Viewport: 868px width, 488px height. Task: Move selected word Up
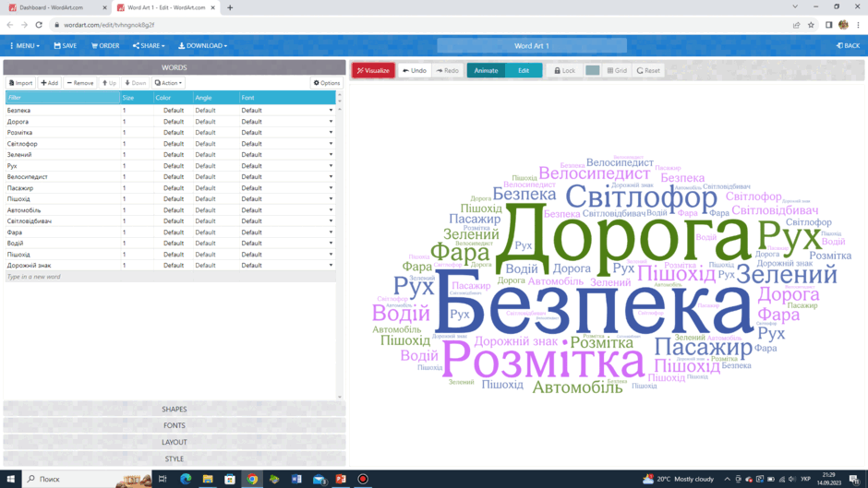[109, 82]
